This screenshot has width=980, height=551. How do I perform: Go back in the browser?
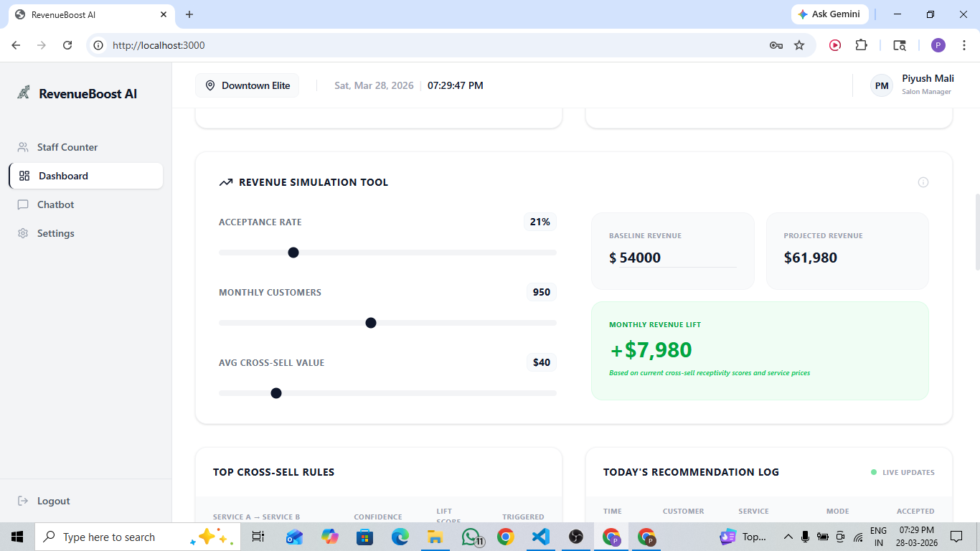[x=16, y=45]
